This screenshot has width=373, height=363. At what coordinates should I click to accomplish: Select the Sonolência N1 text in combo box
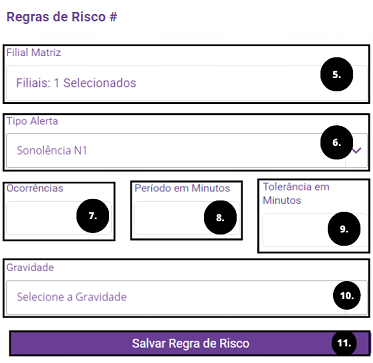pyautogui.click(x=52, y=151)
